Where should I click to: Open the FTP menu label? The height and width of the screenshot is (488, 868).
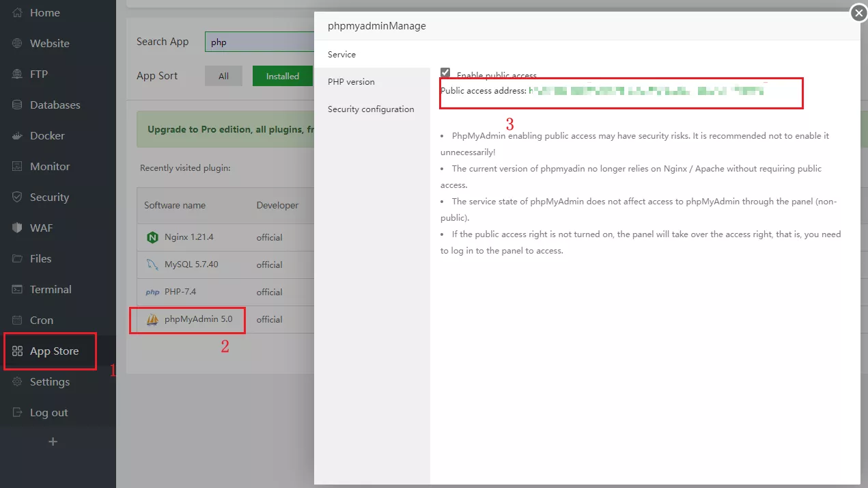pyautogui.click(x=39, y=74)
